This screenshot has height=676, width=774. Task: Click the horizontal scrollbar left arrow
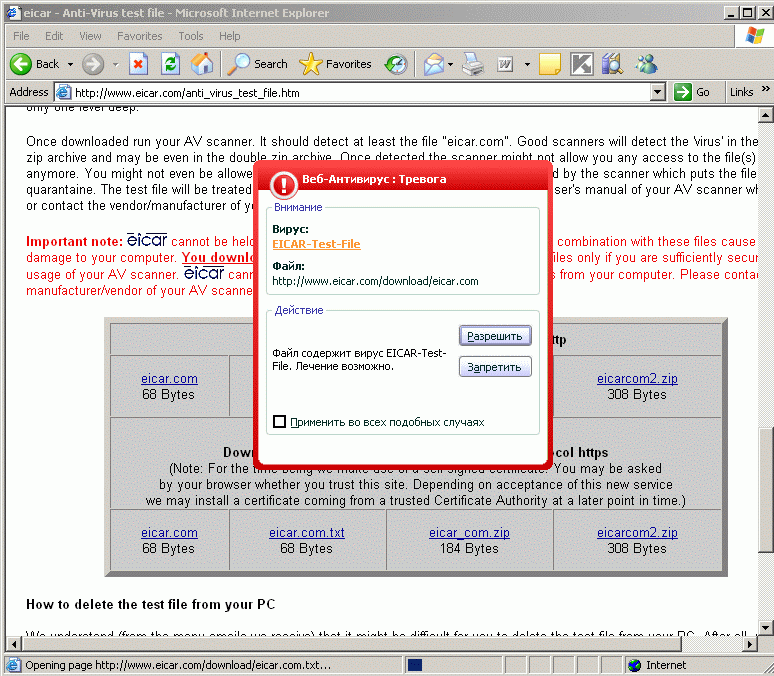(x=14, y=644)
